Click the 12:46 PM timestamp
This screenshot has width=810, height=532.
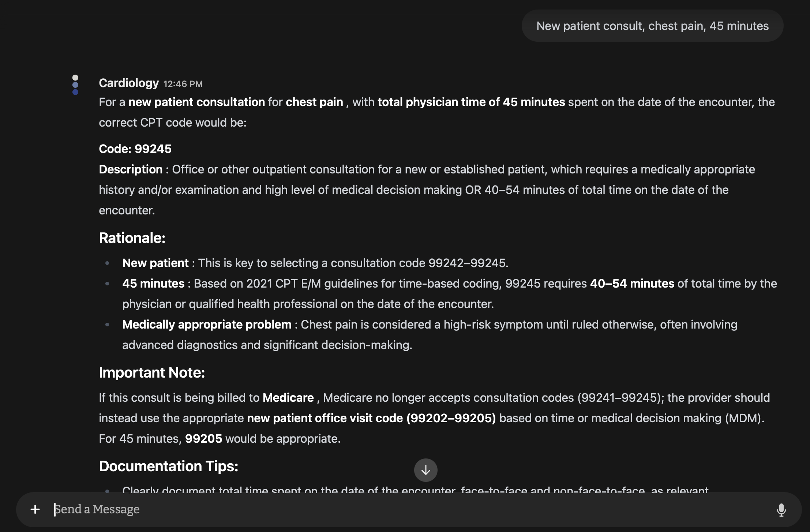click(x=183, y=84)
